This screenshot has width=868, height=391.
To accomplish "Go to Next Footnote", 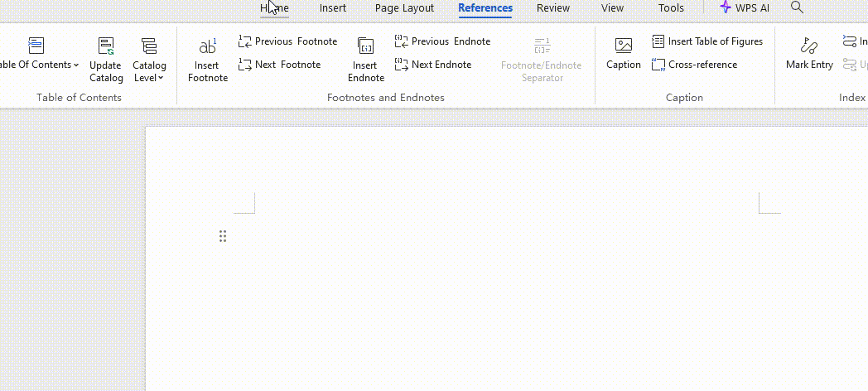I will click(280, 65).
